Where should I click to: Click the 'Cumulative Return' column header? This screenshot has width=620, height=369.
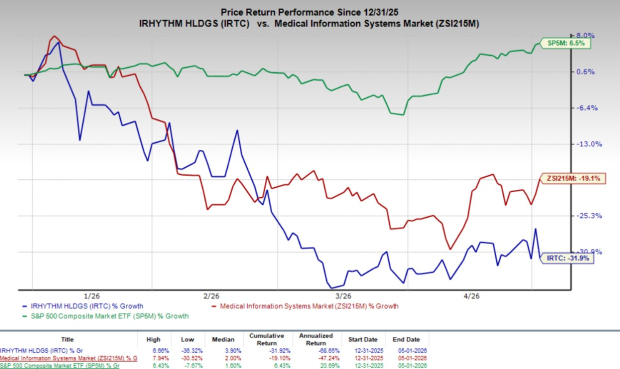pos(267,339)
